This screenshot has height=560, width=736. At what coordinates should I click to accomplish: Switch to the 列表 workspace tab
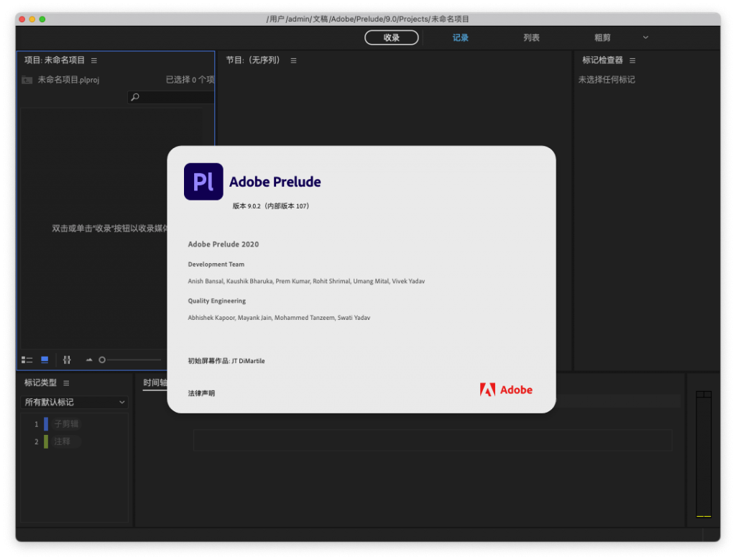click(531, 37)
